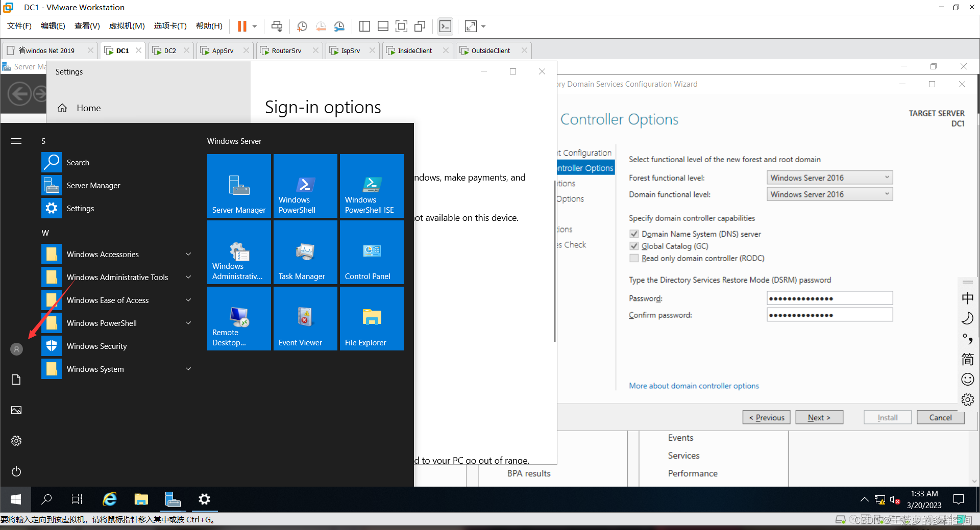Open notification center icon on taskbar

(959, 499)
